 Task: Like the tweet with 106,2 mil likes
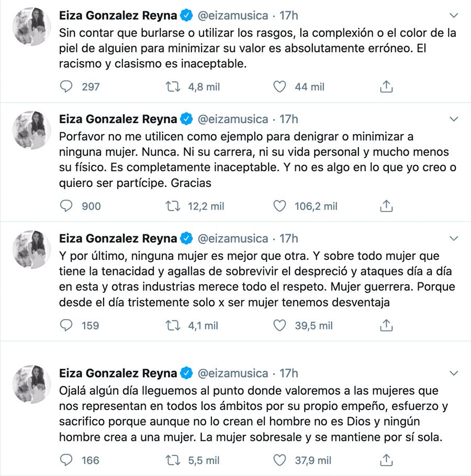280,206
